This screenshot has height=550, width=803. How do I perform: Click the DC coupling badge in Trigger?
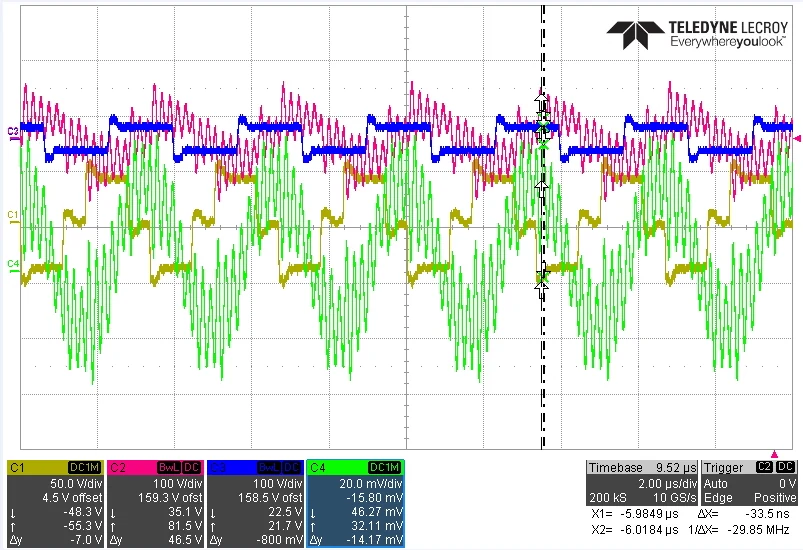[785, 467]
